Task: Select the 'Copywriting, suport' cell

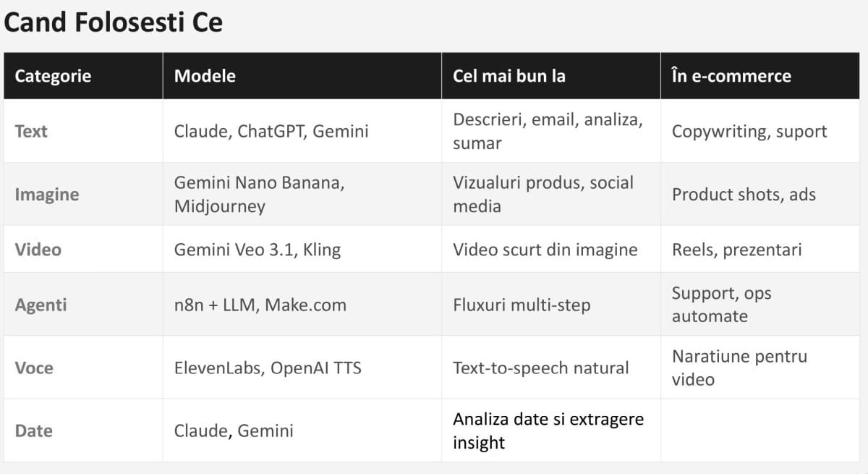Action: click(x=749, y=131)
